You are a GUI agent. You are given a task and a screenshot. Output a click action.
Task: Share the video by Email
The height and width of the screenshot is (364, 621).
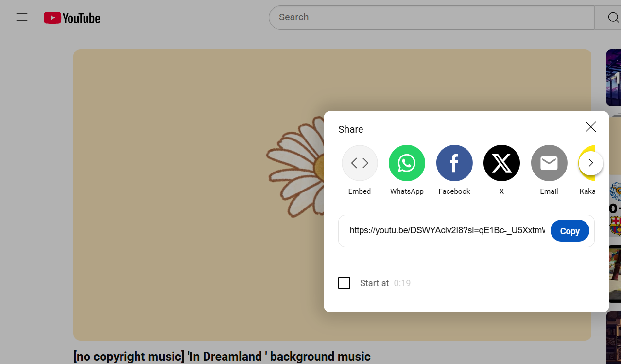549,163
